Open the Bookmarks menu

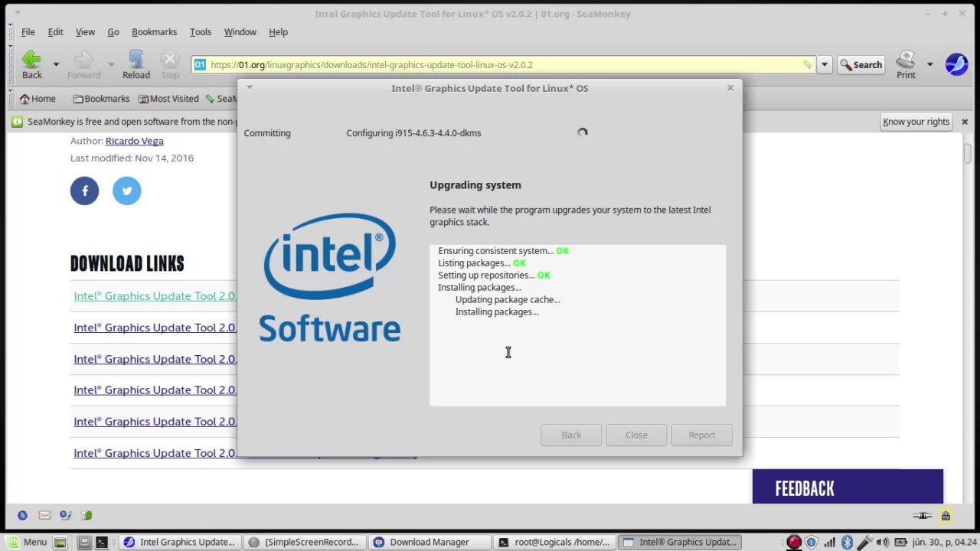coord(154,32)
